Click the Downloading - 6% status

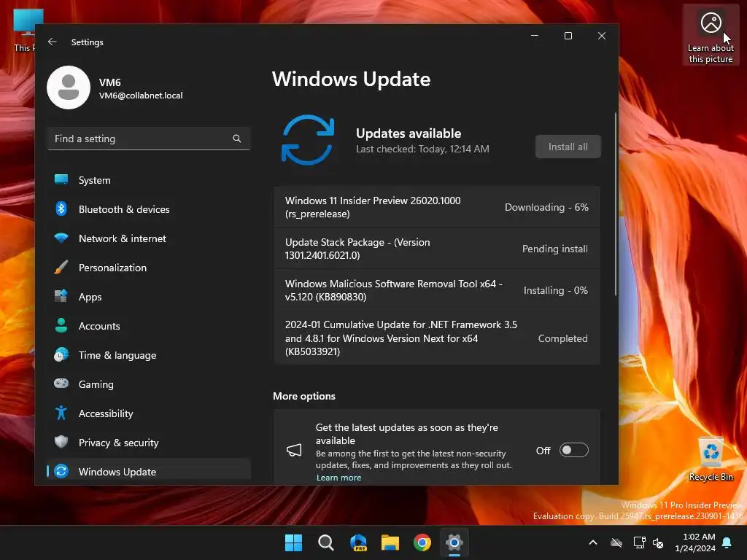pyautogui.click(x=546, y=207)
